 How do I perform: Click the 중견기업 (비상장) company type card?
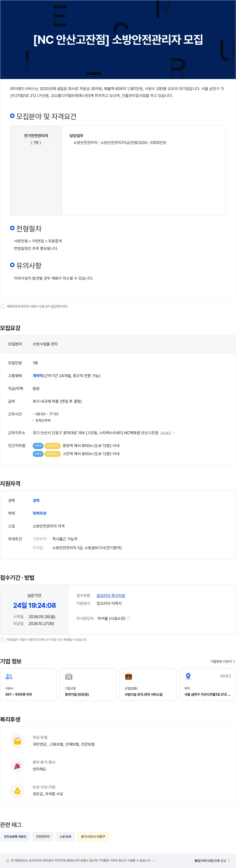pyautogui.click(x=88, y=684)
